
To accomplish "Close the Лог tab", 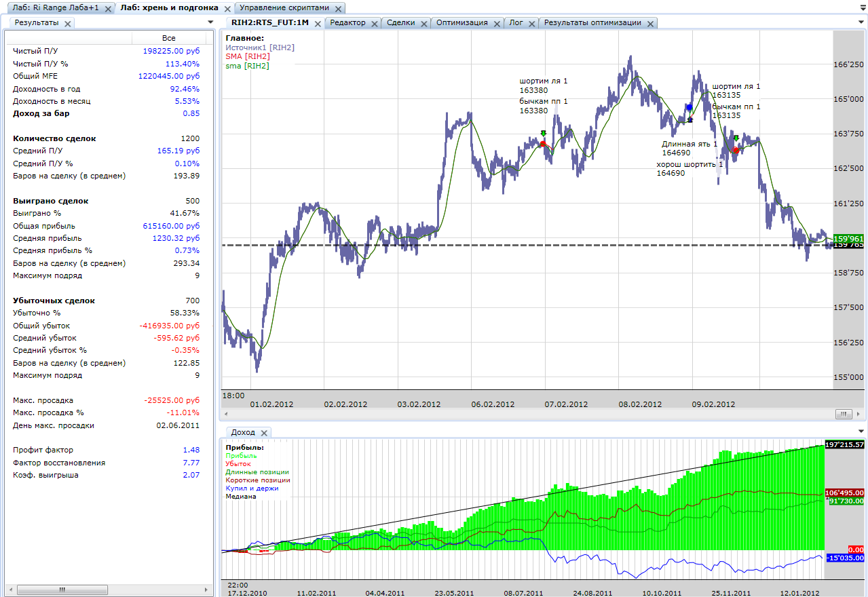I will 532,23.
